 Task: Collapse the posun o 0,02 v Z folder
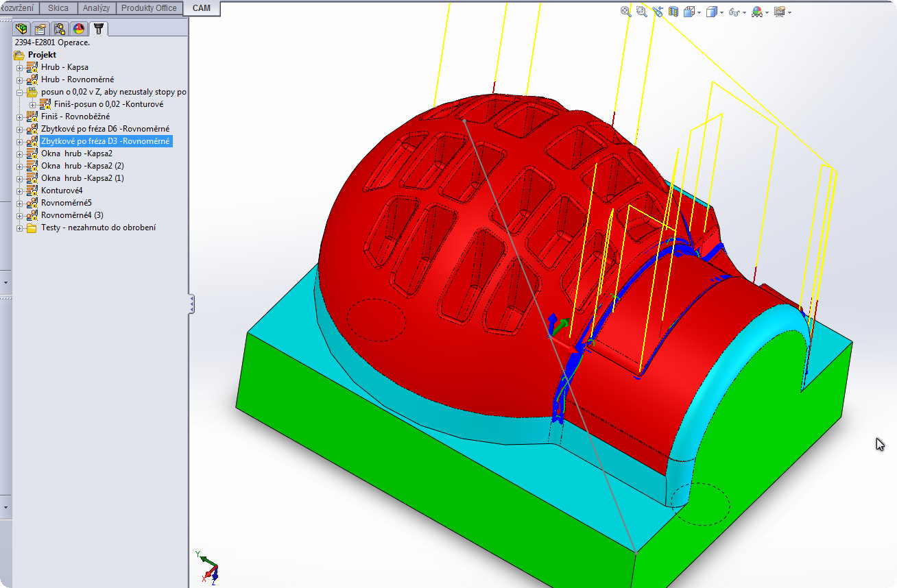point(20,92)
